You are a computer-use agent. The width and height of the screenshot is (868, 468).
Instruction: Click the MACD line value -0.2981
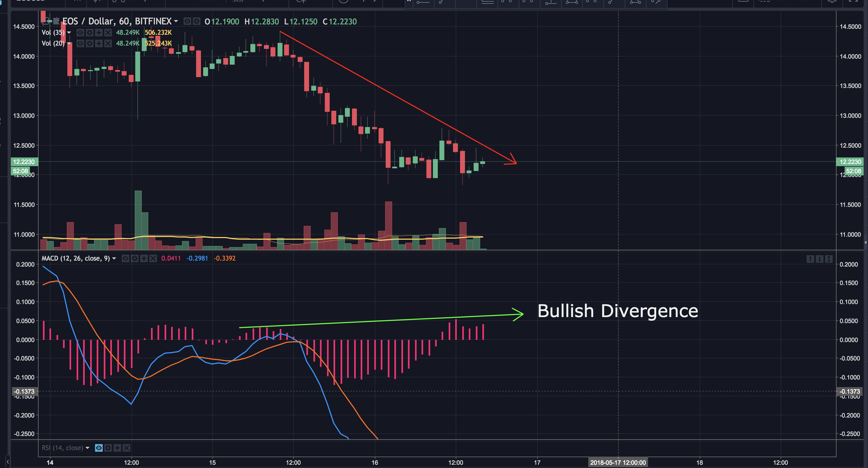pyautogui.click(x=197, y=258)
